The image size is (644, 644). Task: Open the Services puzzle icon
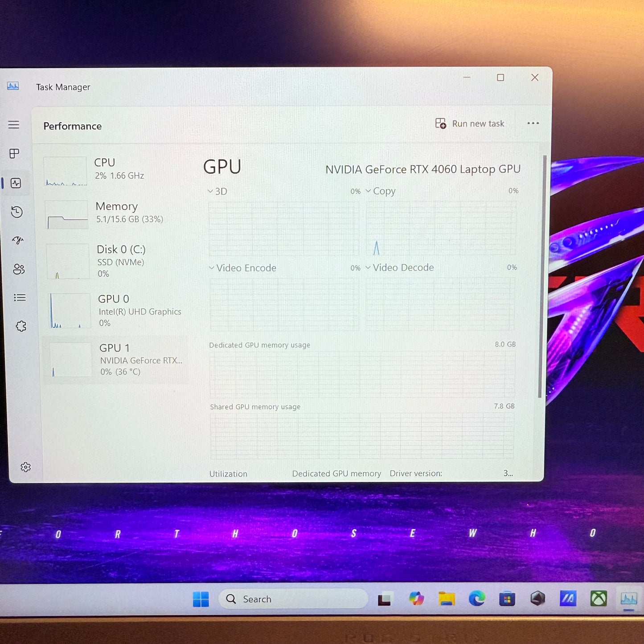[21, 326]
